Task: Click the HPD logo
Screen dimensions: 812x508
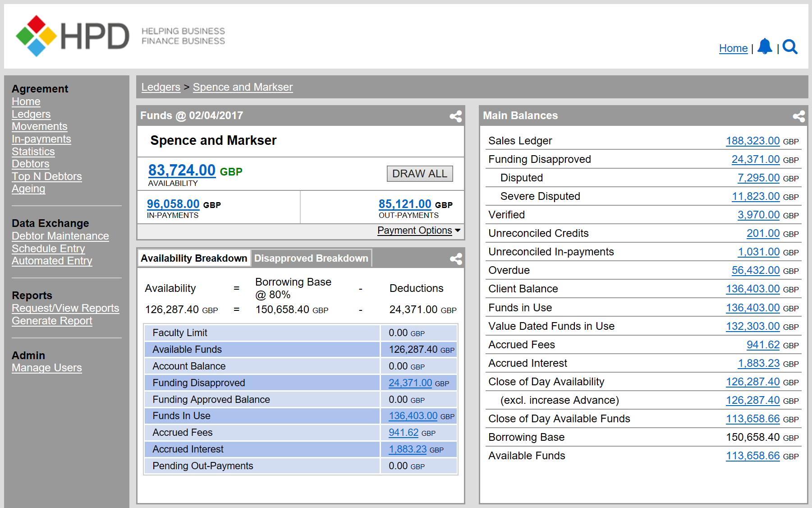Action: click(x=72, y=36)
